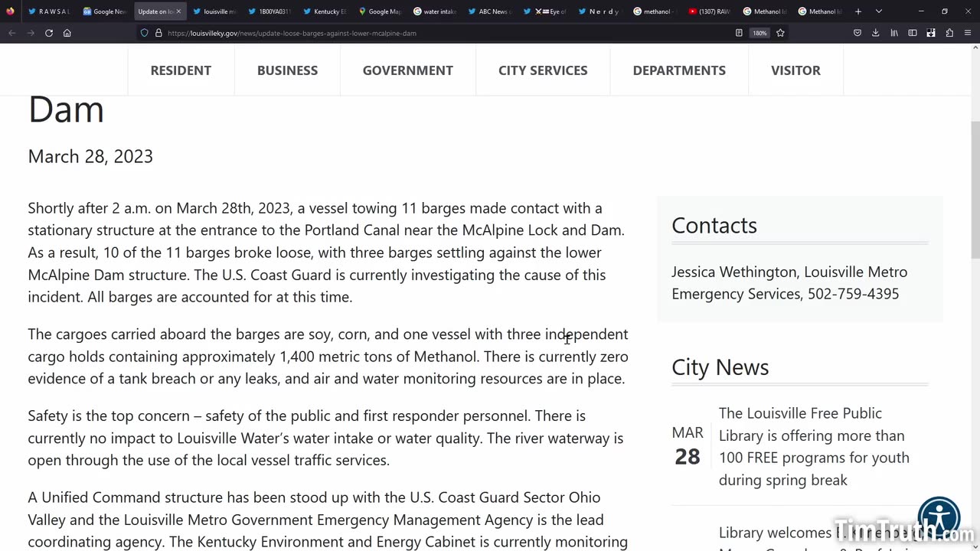Click the Firefox logo icon
980x551 pixels.
pyautogui.click(x=10, y=11)
